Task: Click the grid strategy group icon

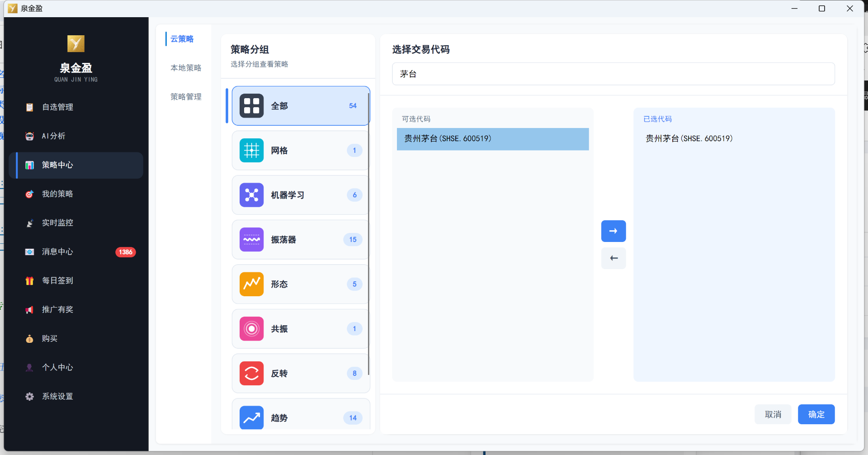Action: pos(251,150)
